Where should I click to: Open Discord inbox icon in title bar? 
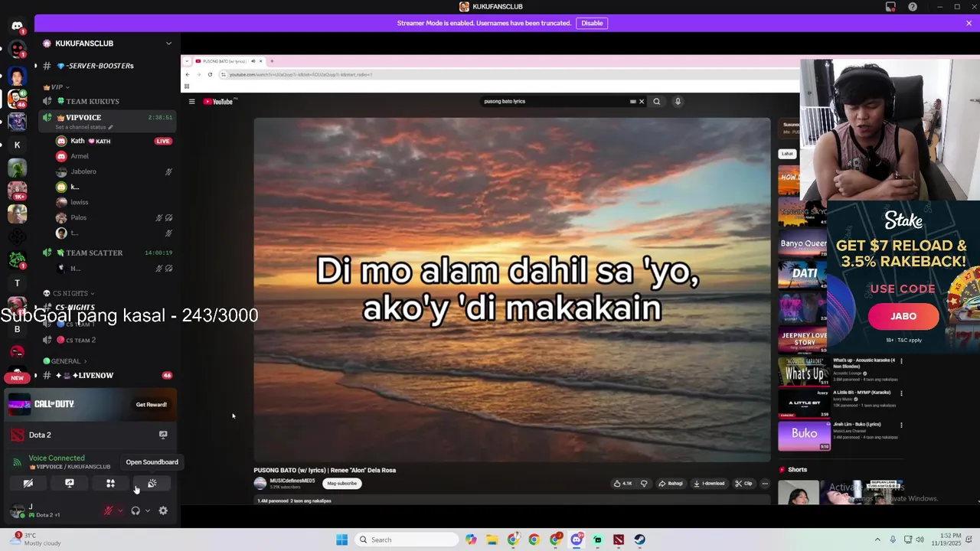pos(890,7)
